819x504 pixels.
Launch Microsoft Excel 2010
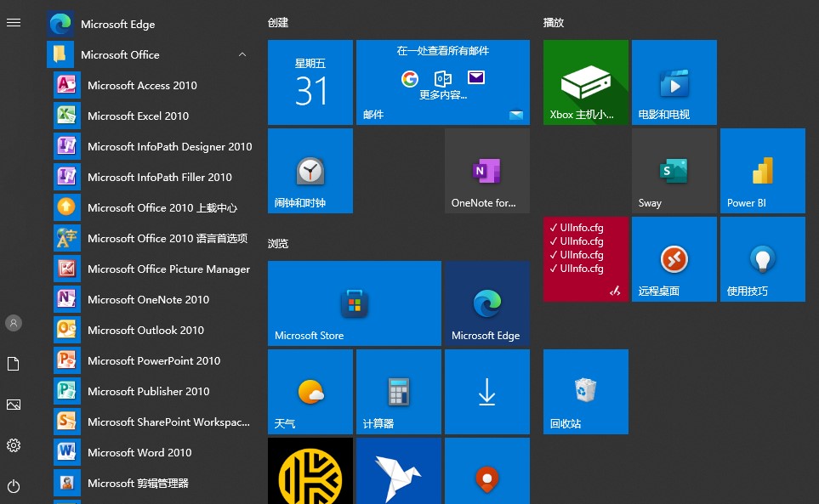click(138, 116)
